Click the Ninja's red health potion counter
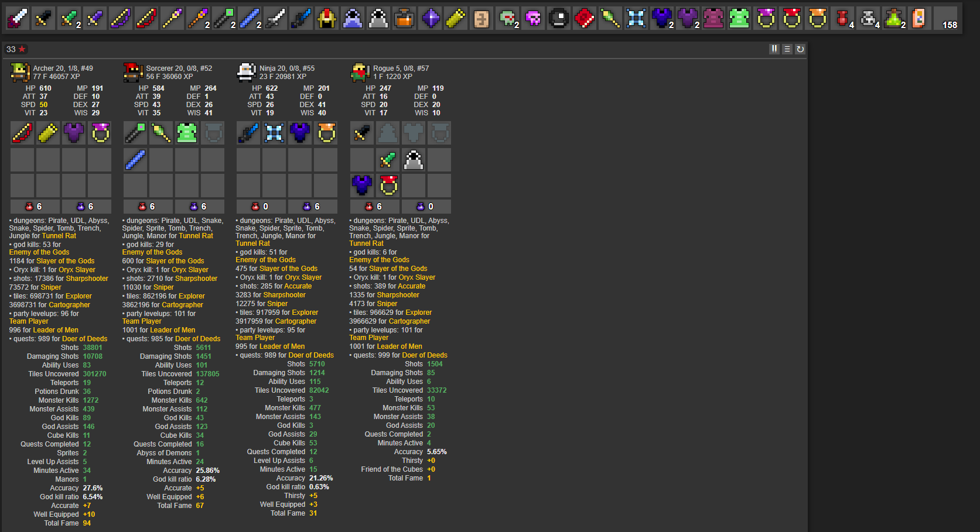This screenshot has height=532, width=980. (261, 207)
